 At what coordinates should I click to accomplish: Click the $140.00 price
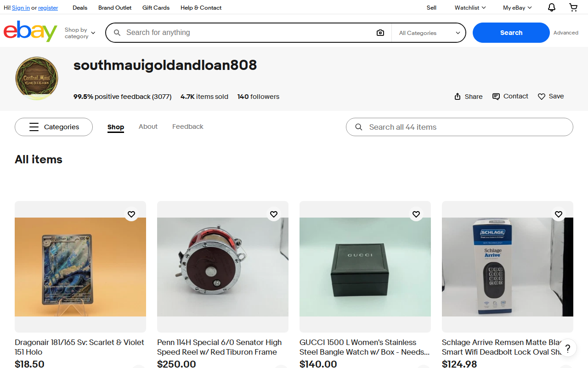point(318,364)
